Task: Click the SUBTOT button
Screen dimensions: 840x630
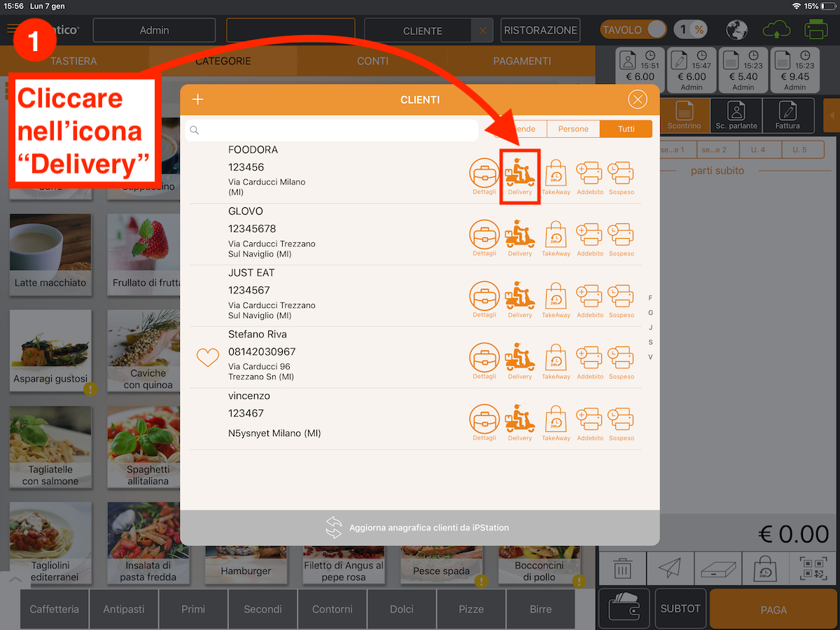Action: tap(680, 609)
